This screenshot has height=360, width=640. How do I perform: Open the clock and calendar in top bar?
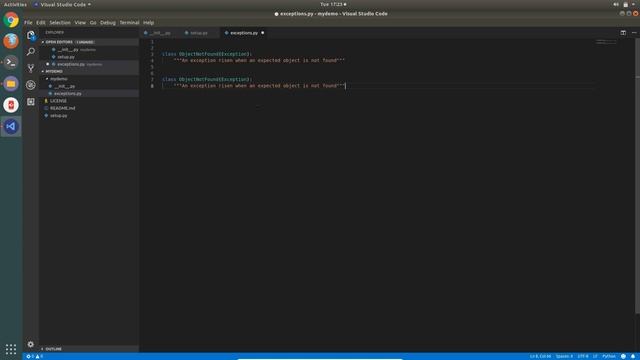(333, 4)
